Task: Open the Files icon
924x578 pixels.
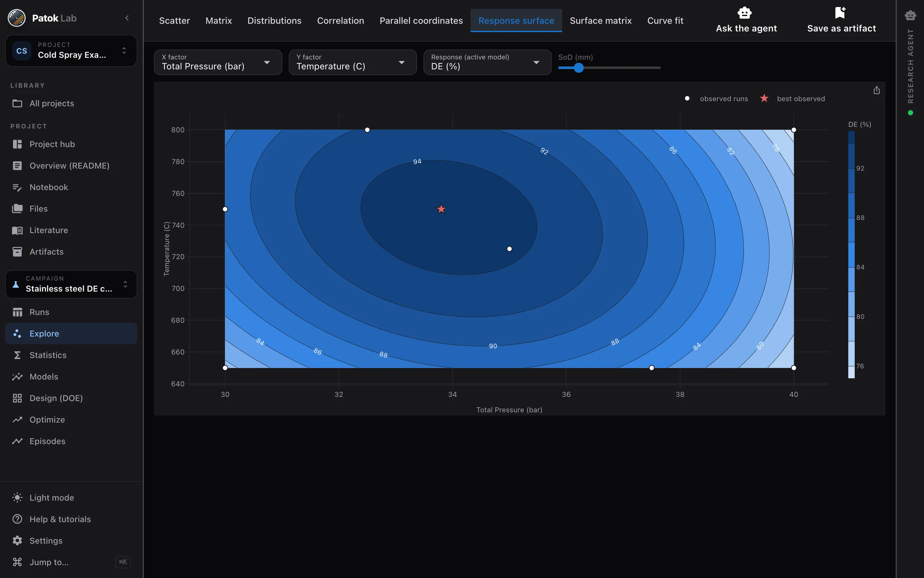Action: (x=17, y=209)
